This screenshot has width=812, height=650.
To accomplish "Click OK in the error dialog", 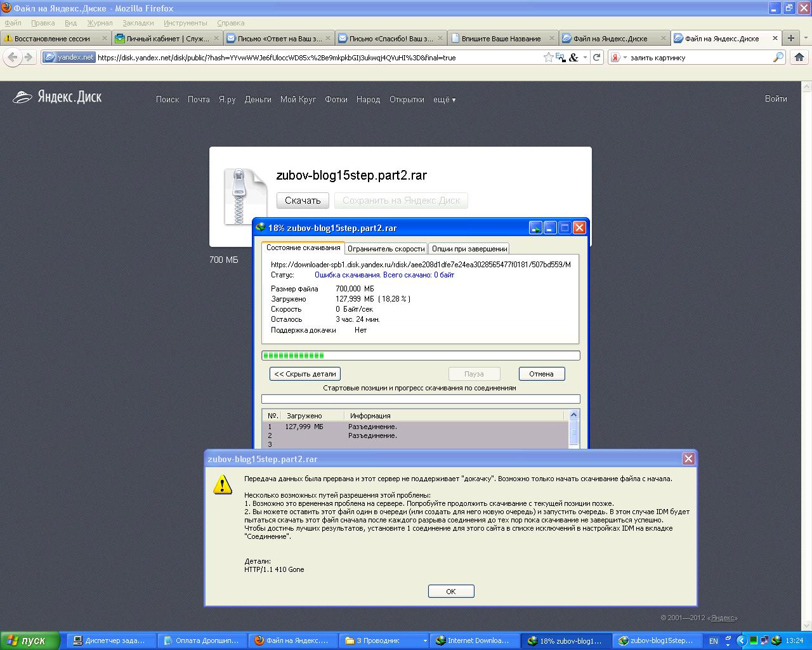I will 451,591.
